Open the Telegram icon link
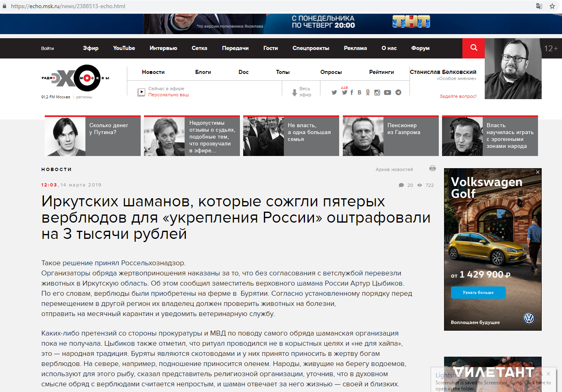 (x=398, y=93)
